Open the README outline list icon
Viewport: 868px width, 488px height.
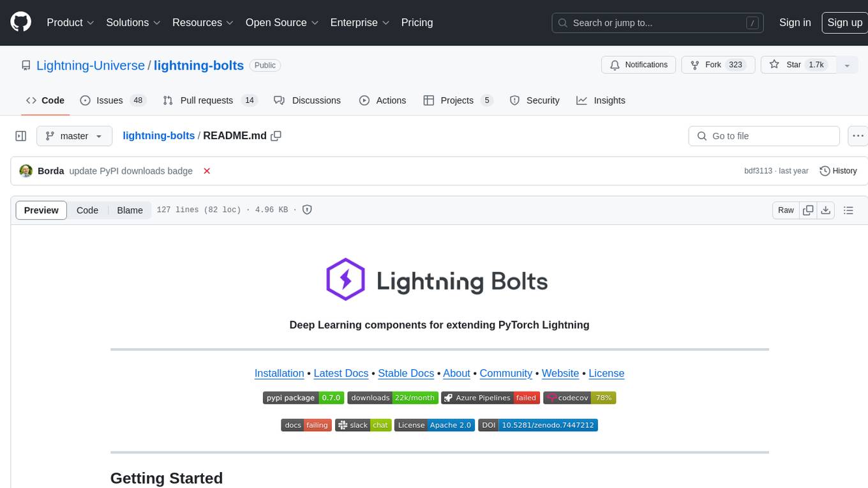[849, 210]
